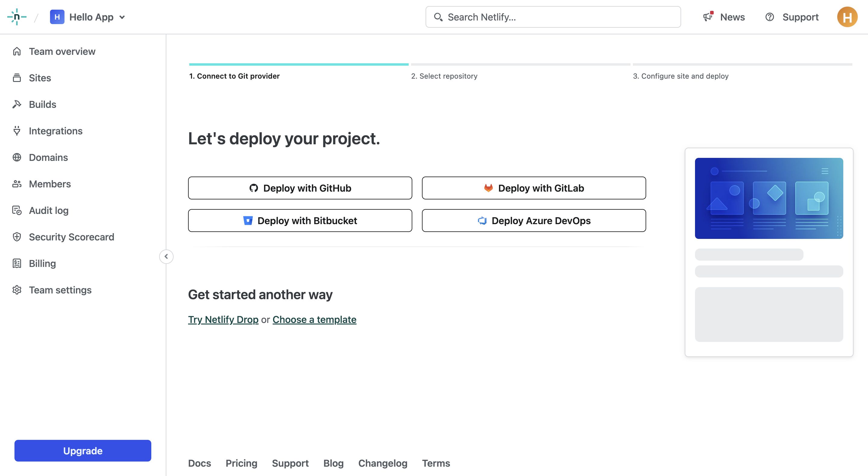This screenshot has height=476, width=868.
Task: Open Integrations in the sidebar
Action: point(55,131)
